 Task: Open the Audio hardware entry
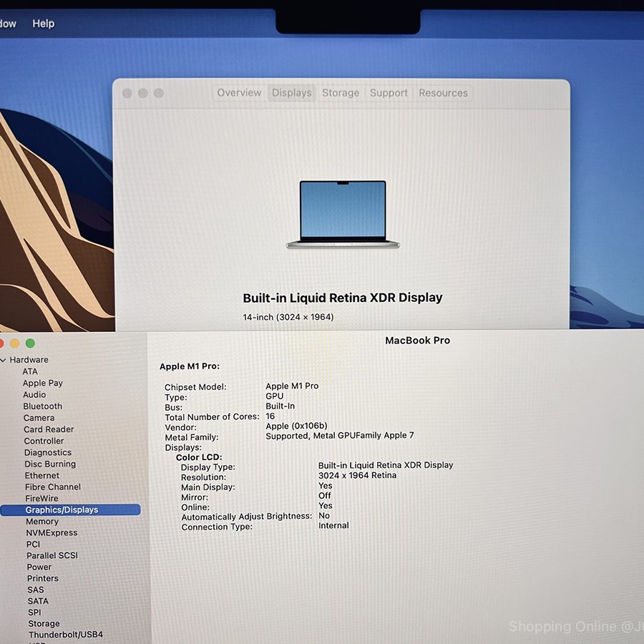[34, 395]
